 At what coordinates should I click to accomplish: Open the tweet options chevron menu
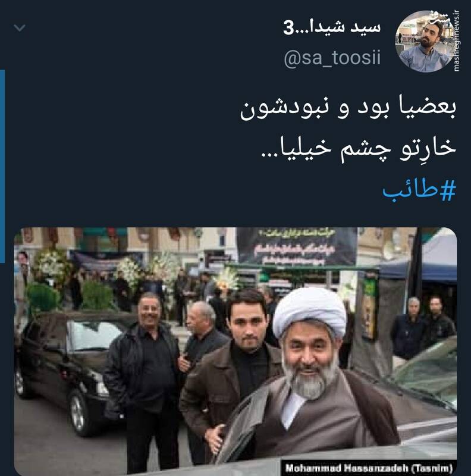(x=20, y=28)
